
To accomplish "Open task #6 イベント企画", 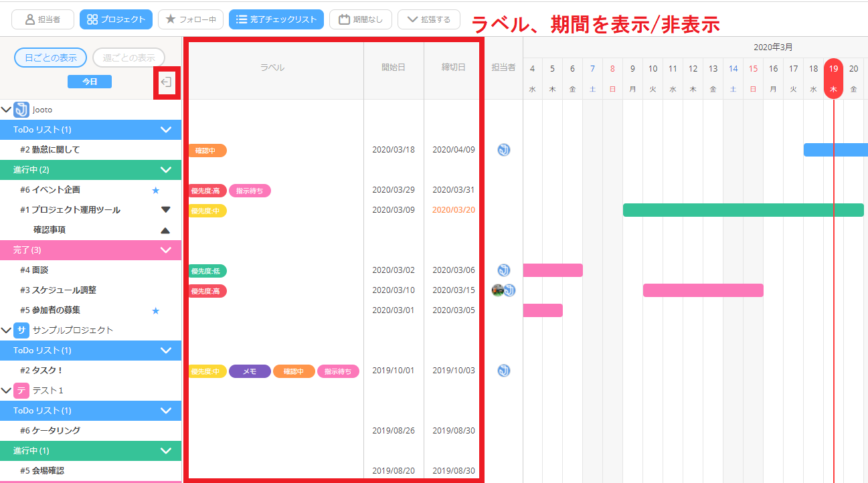I will click(50, 190).
